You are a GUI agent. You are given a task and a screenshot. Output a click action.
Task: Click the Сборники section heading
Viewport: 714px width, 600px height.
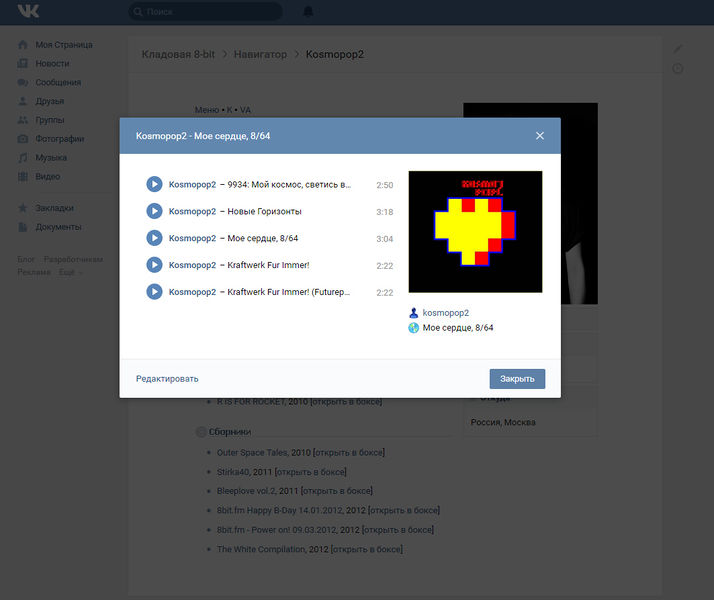coord(230,432)
